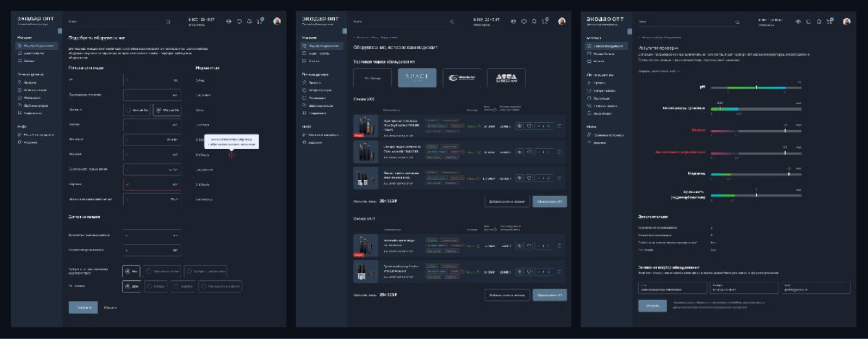
Task: Click the user avatar in the left screen header
Action: pos(277,21)
